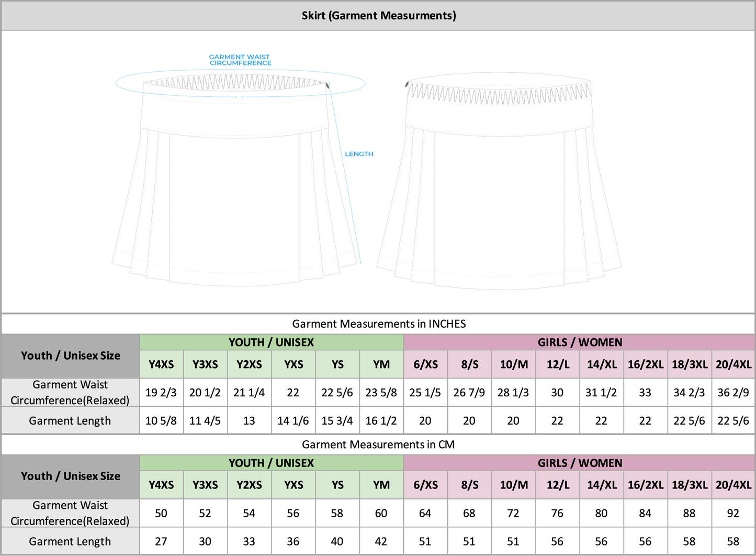
Task: Click pink GIRLS / WOMEN header in CM table
Action: pyautogui.click(x=579, y=463)
